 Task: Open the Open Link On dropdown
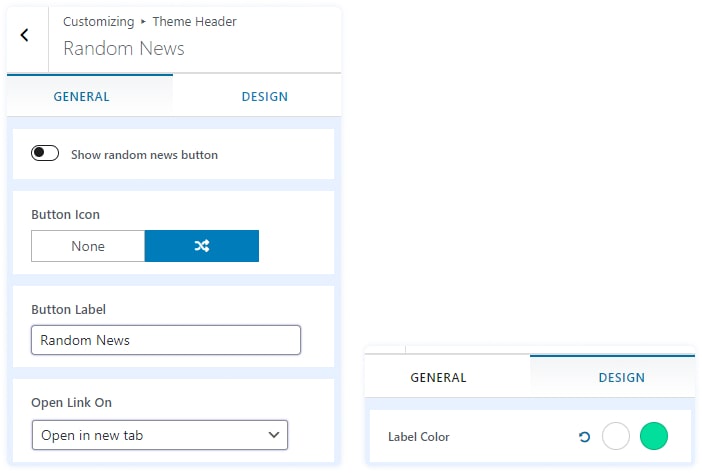[x=160, y=435]
